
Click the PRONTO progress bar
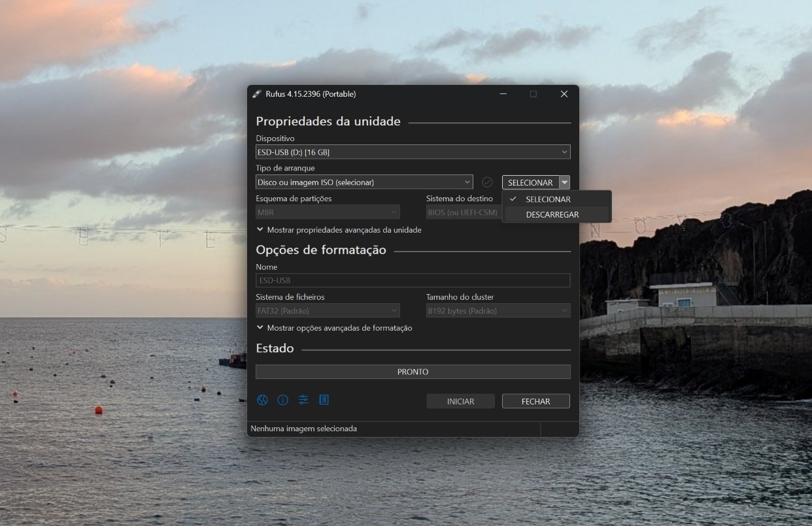tap(413, 372)
